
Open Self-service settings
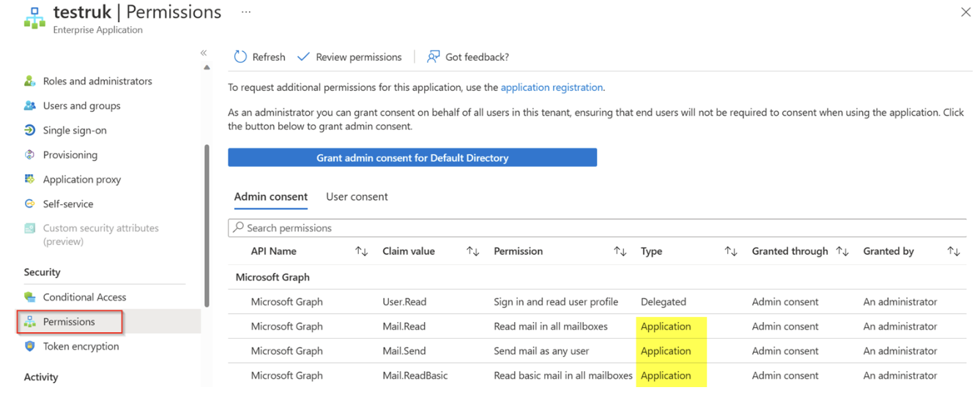tap(68, 204)
